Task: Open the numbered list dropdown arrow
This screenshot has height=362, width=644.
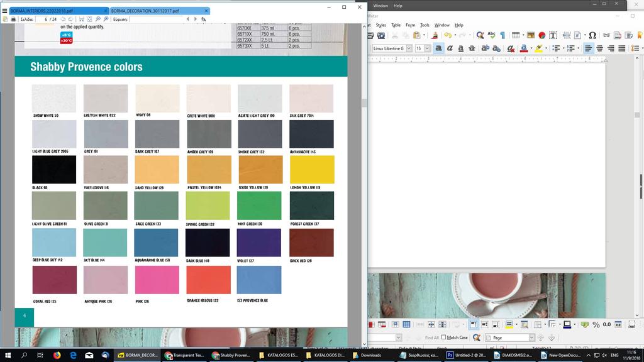Action: [578, 48]
